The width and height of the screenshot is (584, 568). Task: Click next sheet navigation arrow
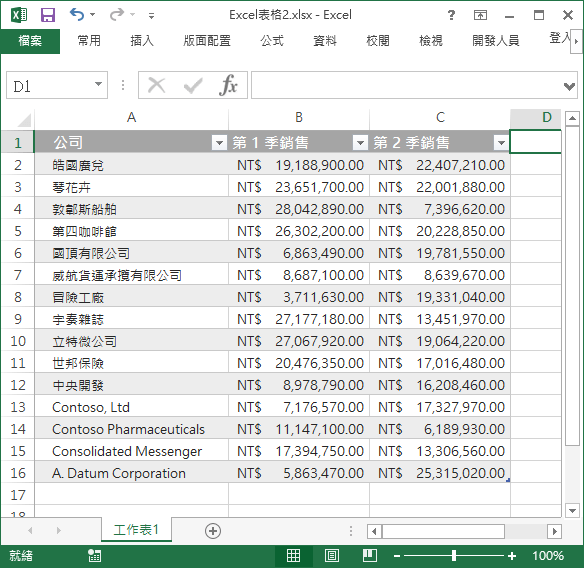(x=58, y=530)
